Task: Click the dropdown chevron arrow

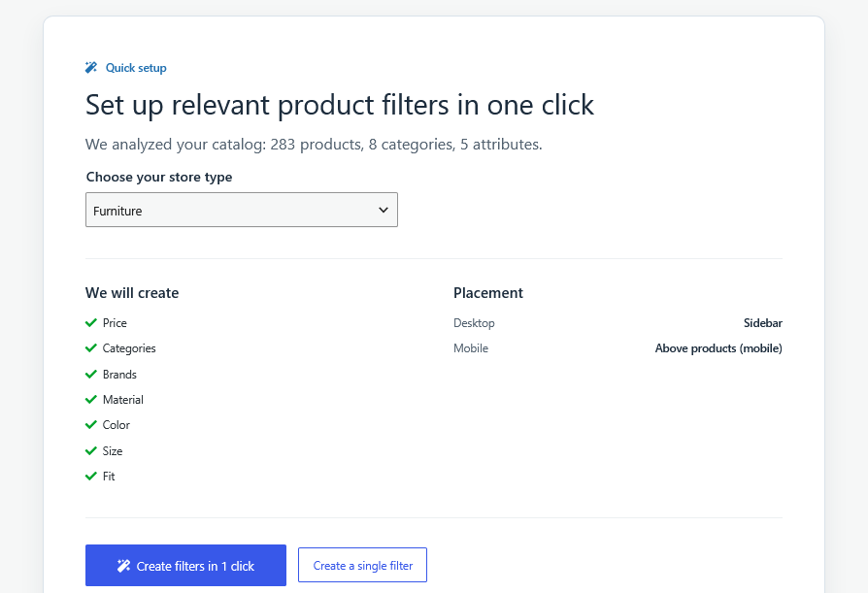Action: point(384,210)
